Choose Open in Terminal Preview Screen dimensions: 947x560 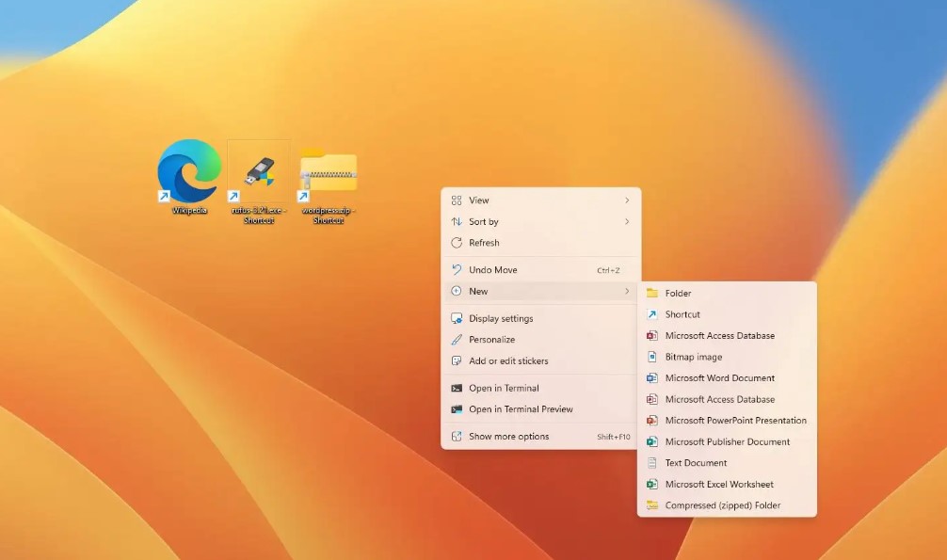point(540,409)
